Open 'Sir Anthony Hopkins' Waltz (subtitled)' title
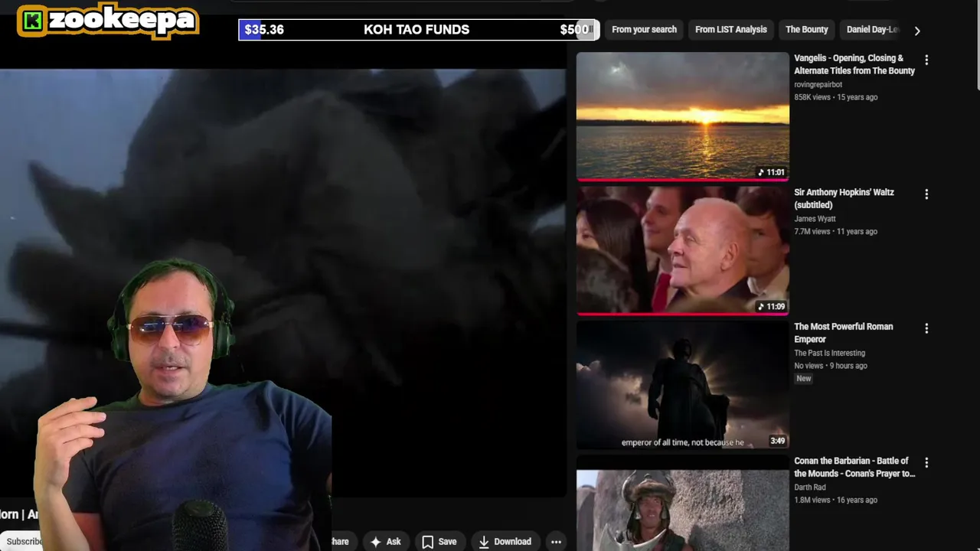This screenshot has height=551, width=980. (x=844, y=198)
